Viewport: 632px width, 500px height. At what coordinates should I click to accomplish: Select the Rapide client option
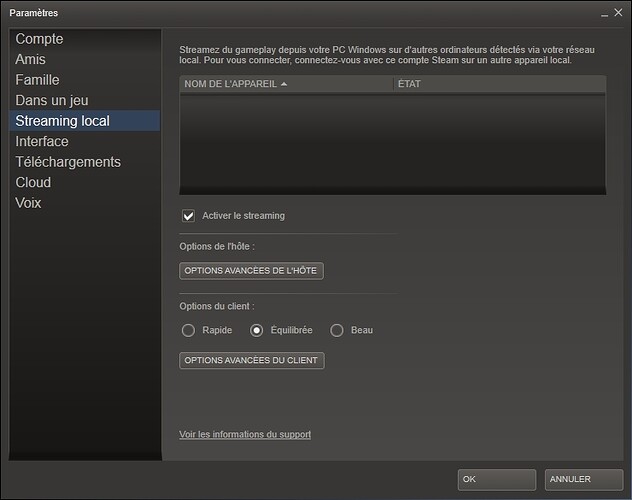pyautogui.click(x=188, y=331)
